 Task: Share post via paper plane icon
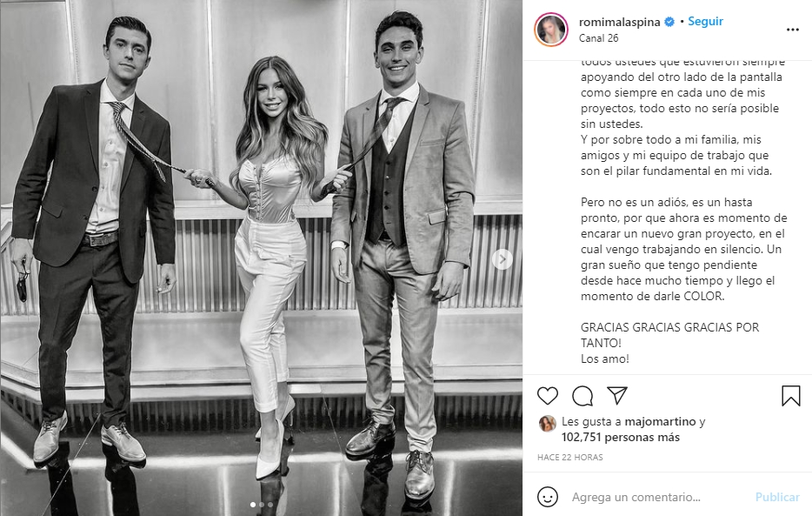[x=617, y=396]
